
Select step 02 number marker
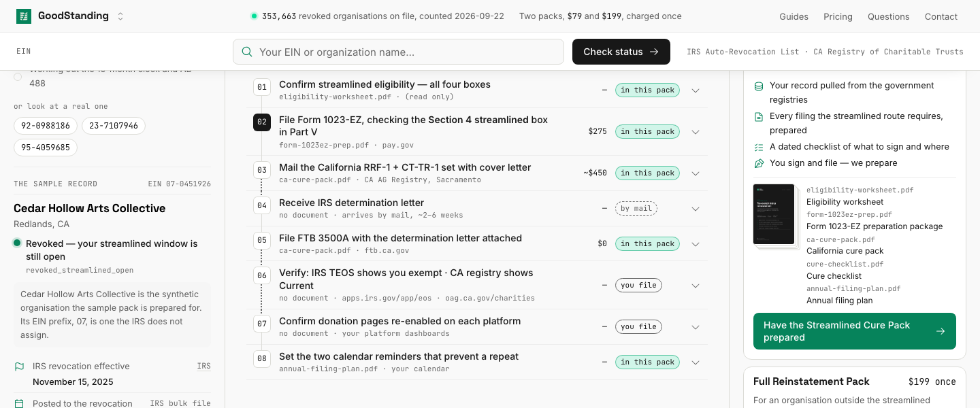[262, 122]
